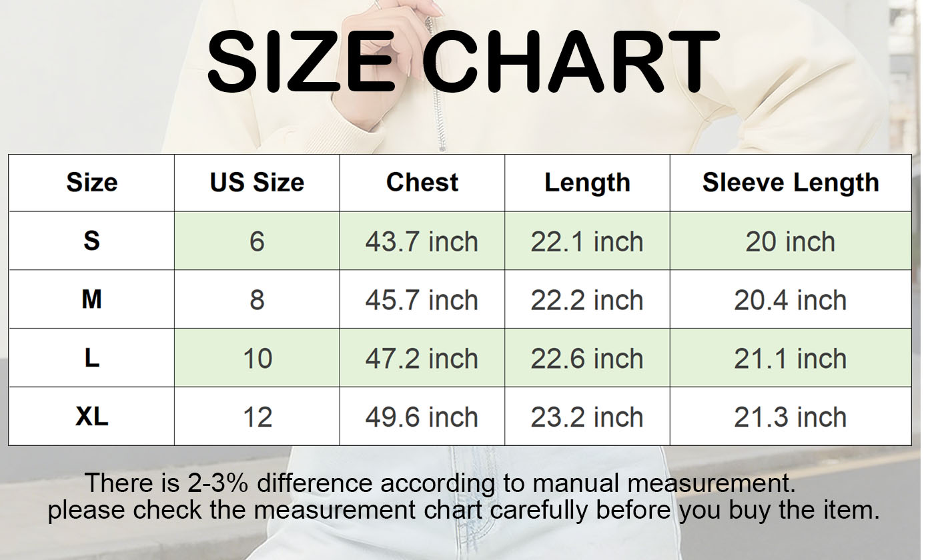Screen dimensions: 934x560
Task: Select the 23.2 inch length cell
Action: (x=587, y=417)
